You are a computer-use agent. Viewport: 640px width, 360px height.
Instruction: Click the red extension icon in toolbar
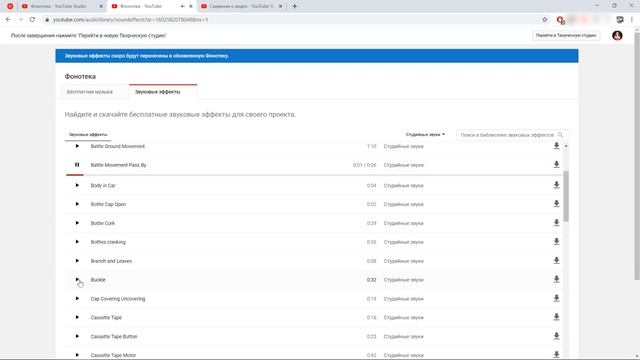560,20
